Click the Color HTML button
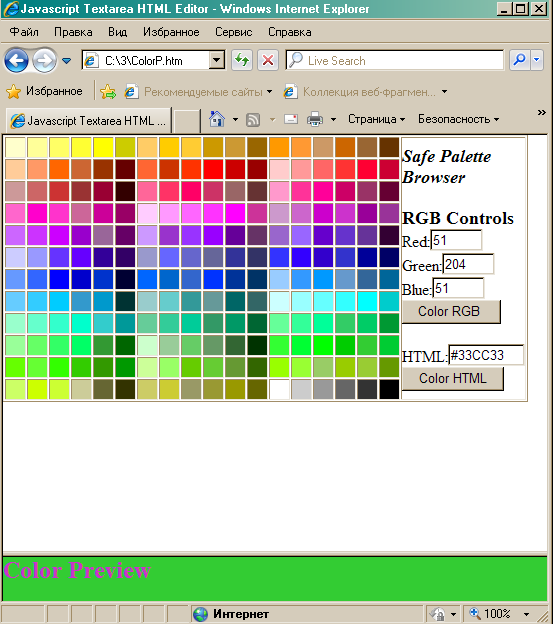 453,378
